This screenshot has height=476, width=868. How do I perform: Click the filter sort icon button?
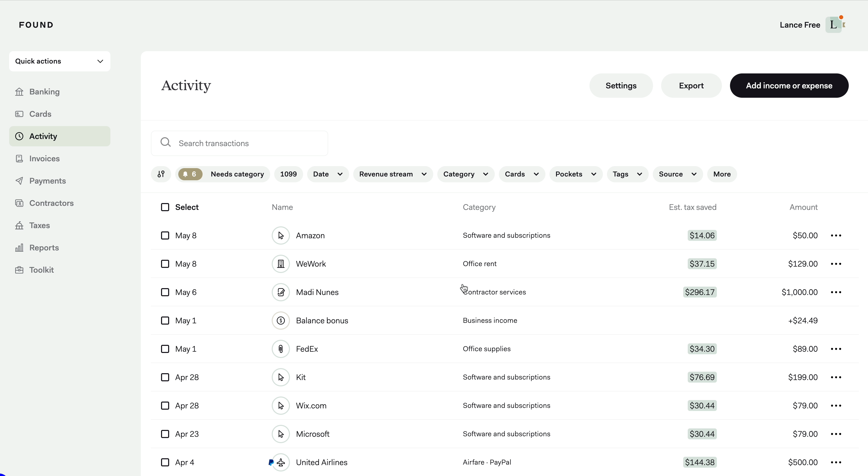(161, 174)
